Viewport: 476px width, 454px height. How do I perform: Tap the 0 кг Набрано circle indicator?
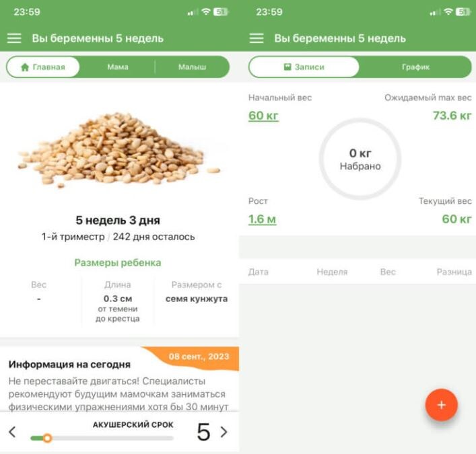pos(360,159)
